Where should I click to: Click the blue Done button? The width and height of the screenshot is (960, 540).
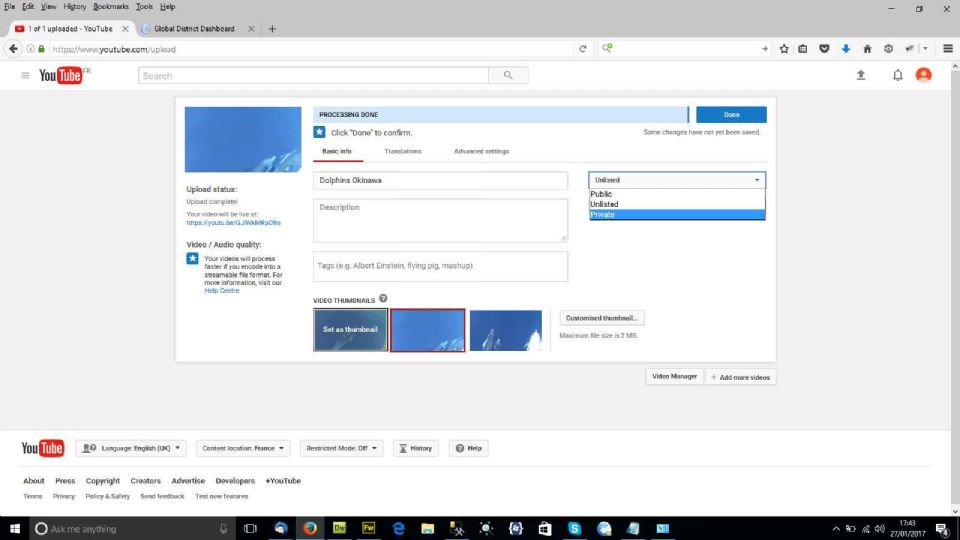731,114
